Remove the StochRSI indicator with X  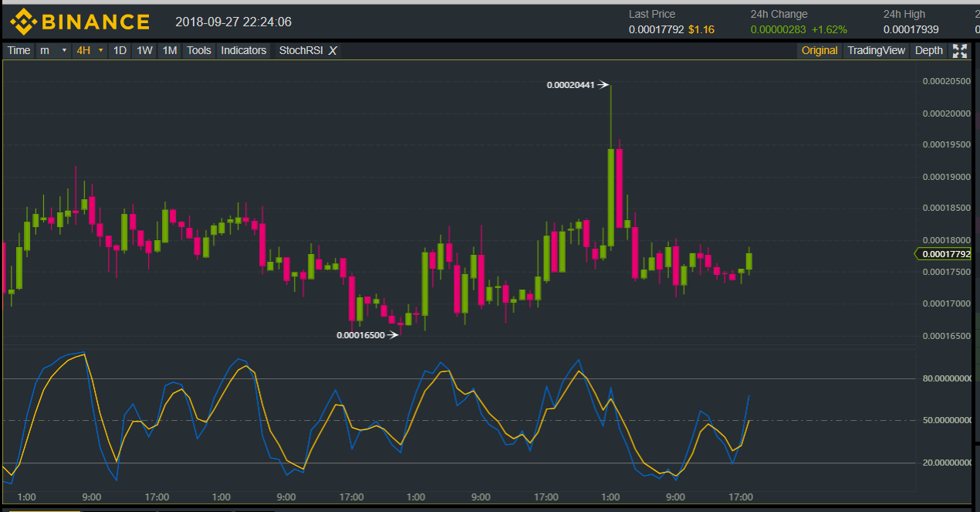coord(333,51)
